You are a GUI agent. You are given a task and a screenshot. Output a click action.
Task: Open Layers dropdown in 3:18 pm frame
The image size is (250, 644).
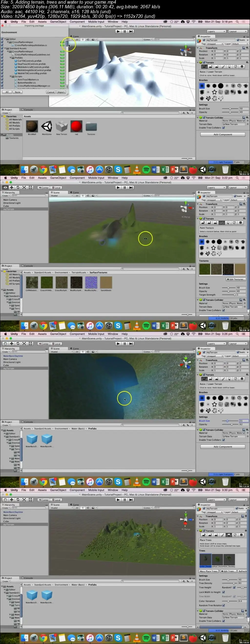217,32
